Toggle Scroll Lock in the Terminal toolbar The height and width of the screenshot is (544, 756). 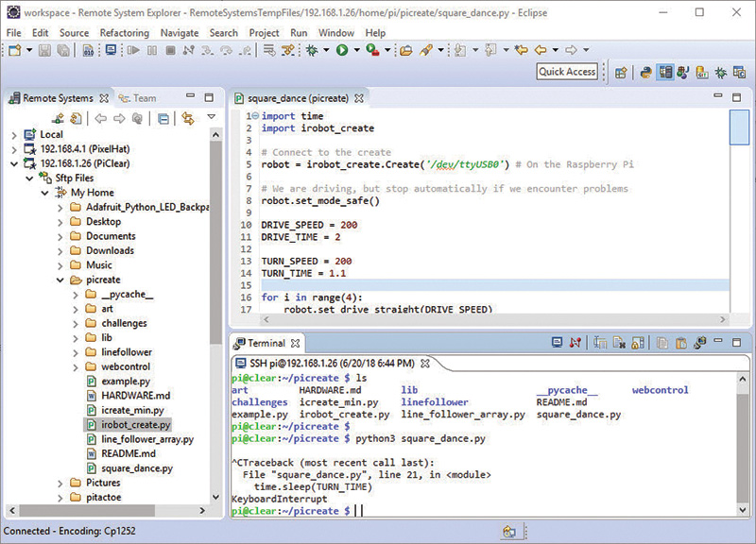coord(638,343)
